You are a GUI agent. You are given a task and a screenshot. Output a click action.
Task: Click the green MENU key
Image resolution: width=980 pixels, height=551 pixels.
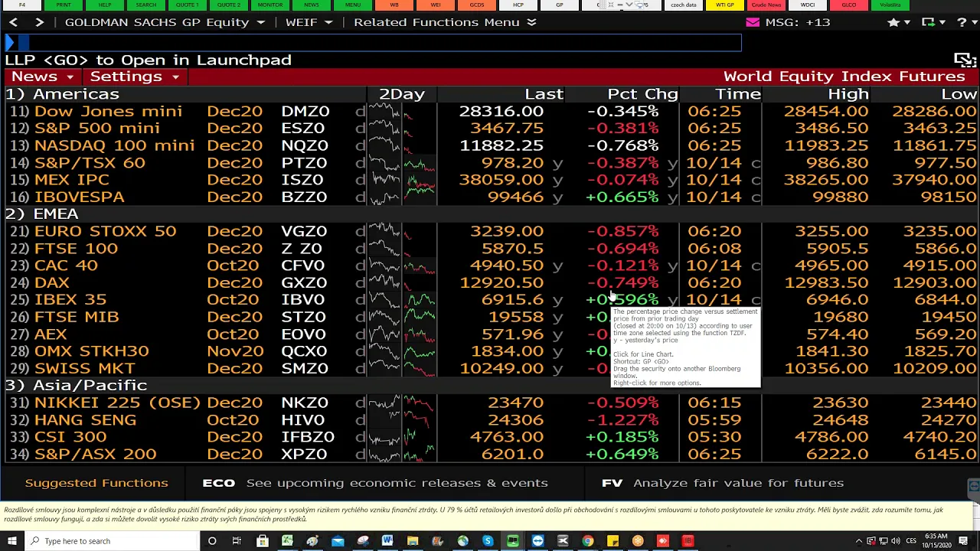(353, 5)
